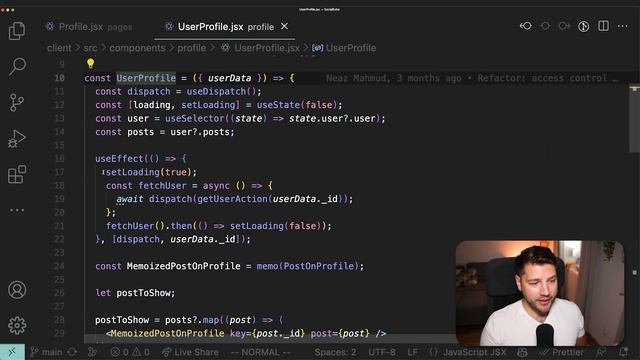The width and height of the screenshot is (640, 360).
Task: Open notifications bell in status bar
Action: coord(624,352)
